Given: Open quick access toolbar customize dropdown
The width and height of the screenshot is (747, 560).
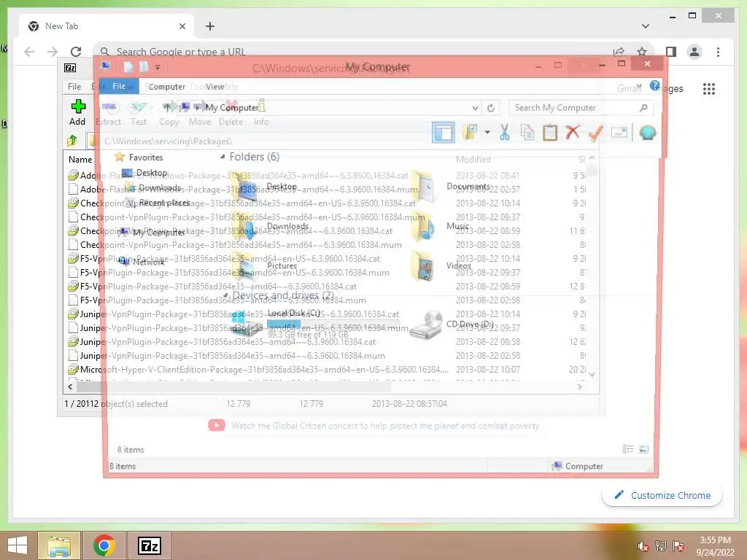Looking at the screenshot, I should 158,67.
